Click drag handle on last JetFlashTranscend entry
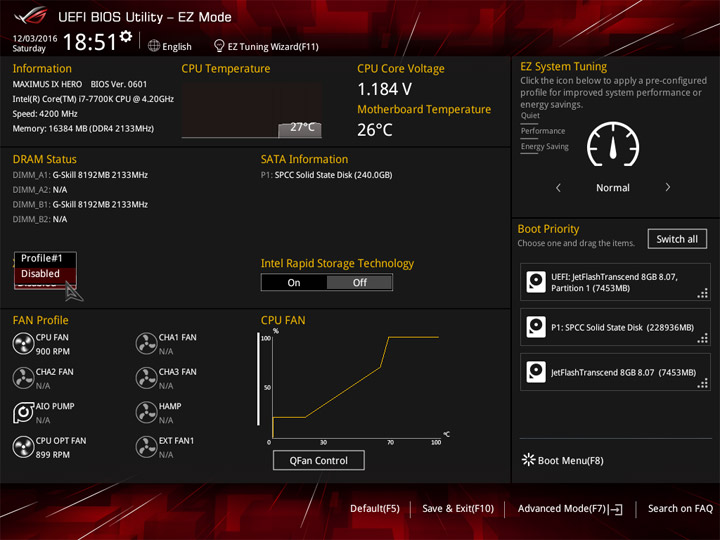This screenshot has height=540, width=720. pos(703,383)
